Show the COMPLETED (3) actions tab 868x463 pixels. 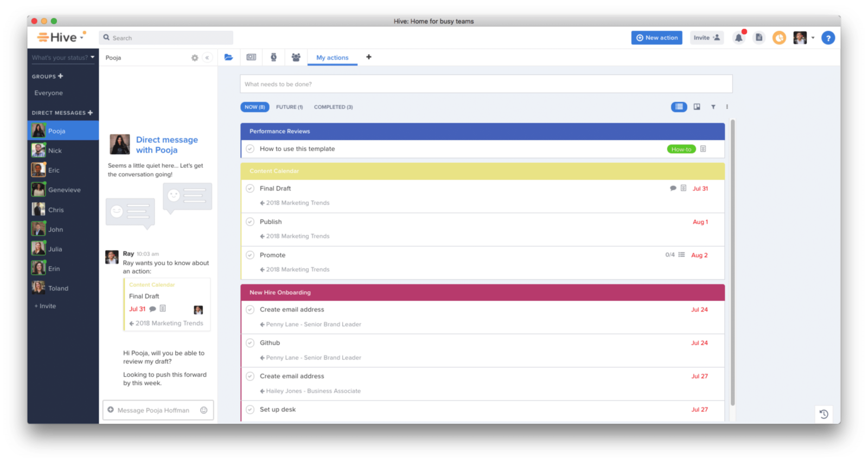[x=333, y=107]
